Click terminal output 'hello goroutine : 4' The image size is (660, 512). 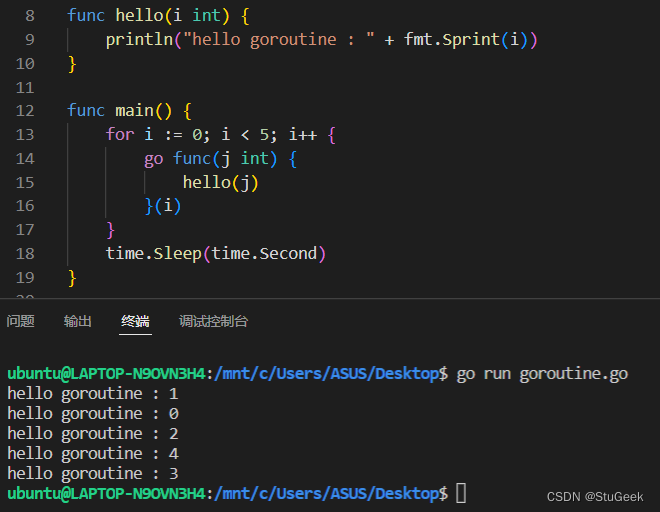(x=93, y=454)
